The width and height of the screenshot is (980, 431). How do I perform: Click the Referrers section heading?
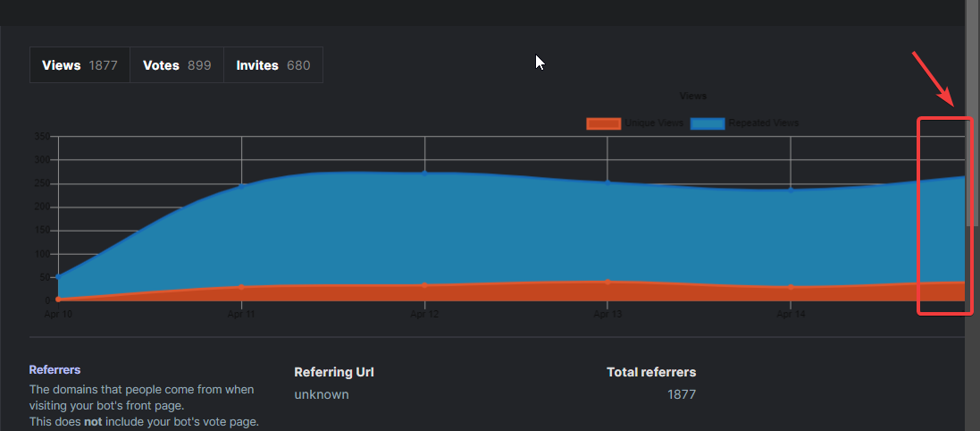[x=54, y=369]
